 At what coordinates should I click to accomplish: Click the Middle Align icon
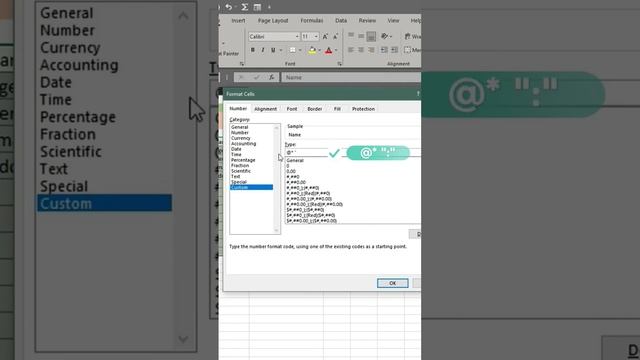point(361,36)
